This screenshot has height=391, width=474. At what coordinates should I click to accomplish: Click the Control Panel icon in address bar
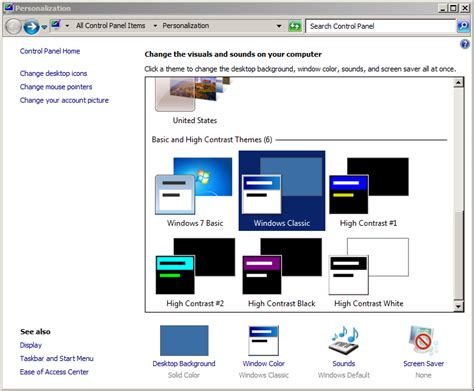(56, 25)
